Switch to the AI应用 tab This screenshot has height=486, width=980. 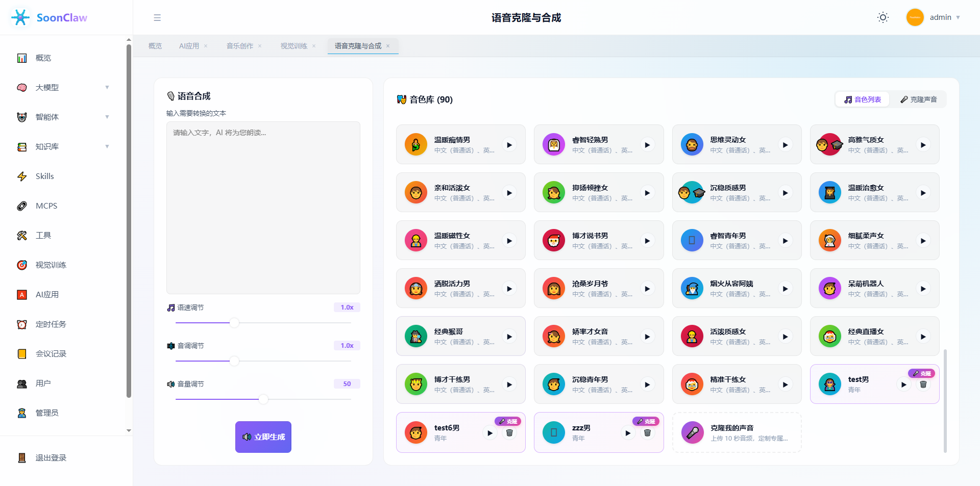click(x=189, y=46)
